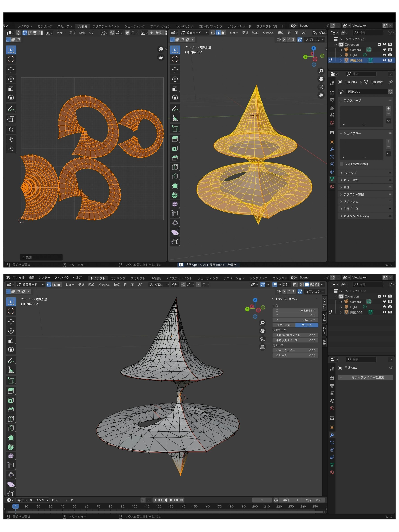Enable the レスト位置を追加 checkbox

tap(342, 164)
